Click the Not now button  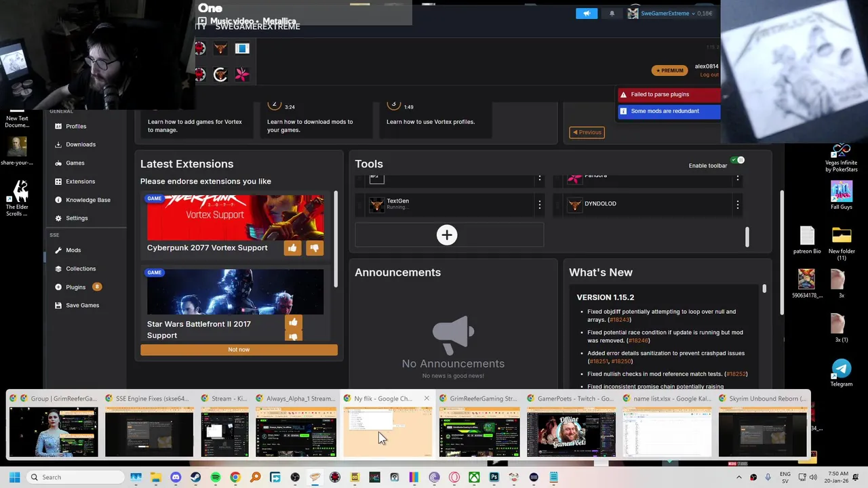tap(239, 350)
